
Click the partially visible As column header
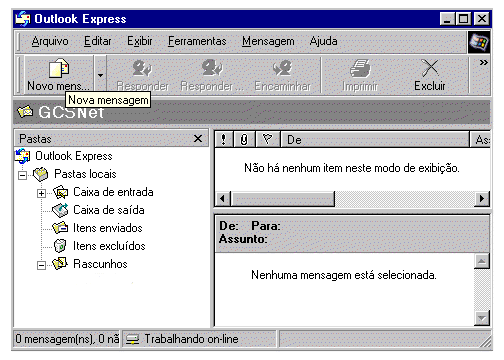(x=481, y=139)
